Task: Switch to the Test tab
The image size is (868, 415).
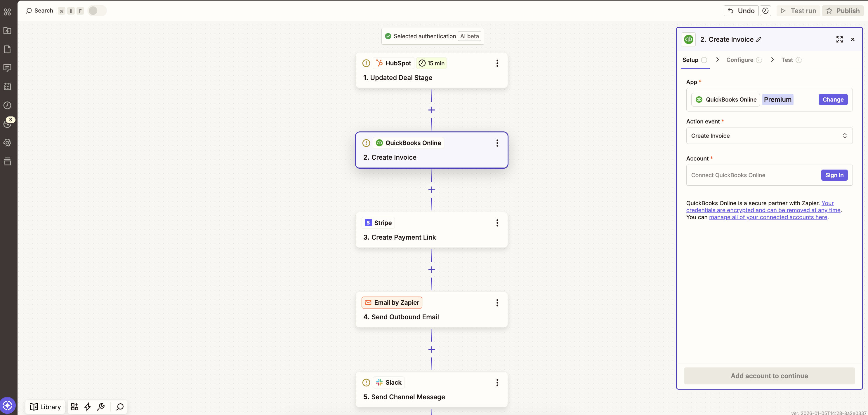Action: [787, 60]
